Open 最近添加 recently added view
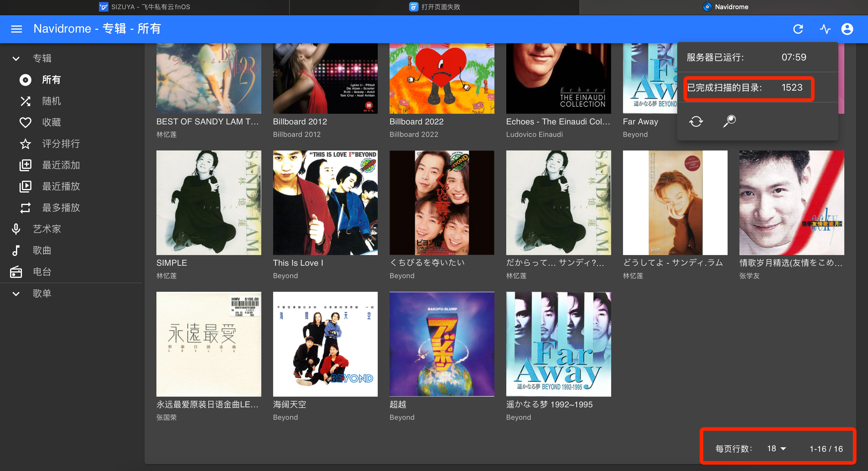 click(61, 165)
